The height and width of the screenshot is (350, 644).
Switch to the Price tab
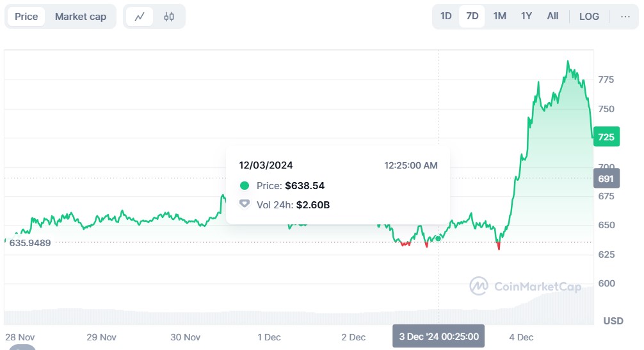point(26,17)
